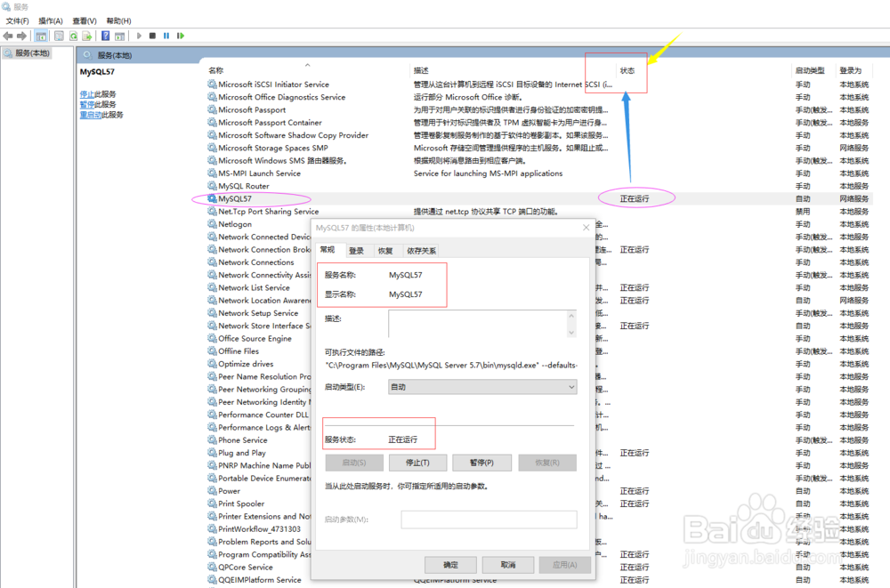Click the Refresh toolbar icon
The width and height of the screenshot is (890, 588).
pos(73,36)
